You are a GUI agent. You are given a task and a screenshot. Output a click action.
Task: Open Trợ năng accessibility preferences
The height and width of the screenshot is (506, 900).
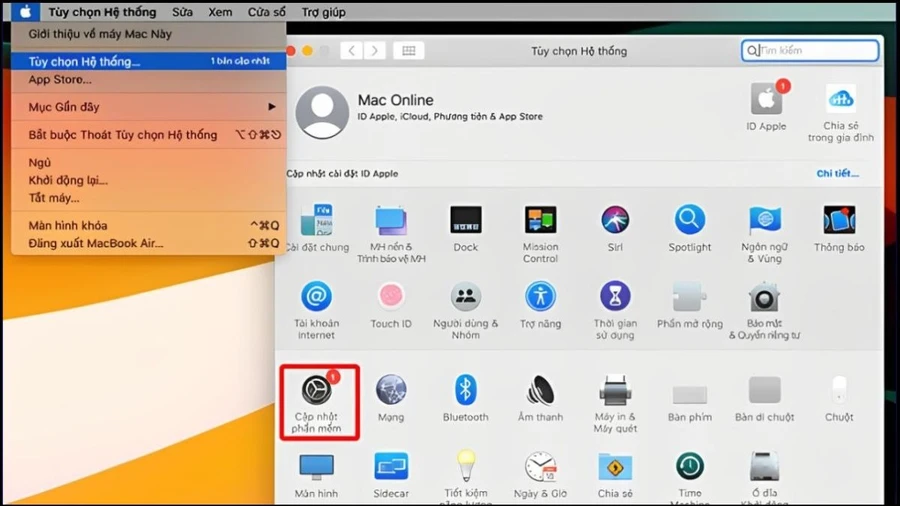(540, 305)
